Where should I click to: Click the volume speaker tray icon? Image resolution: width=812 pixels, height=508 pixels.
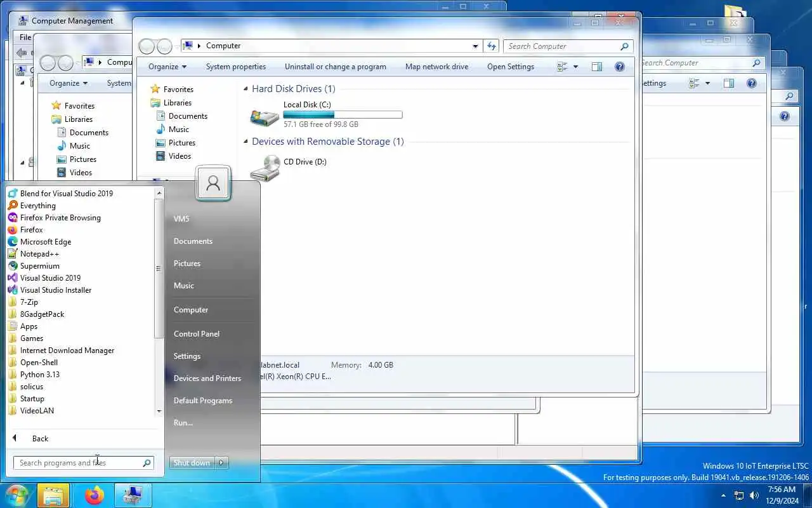(754, 495)
